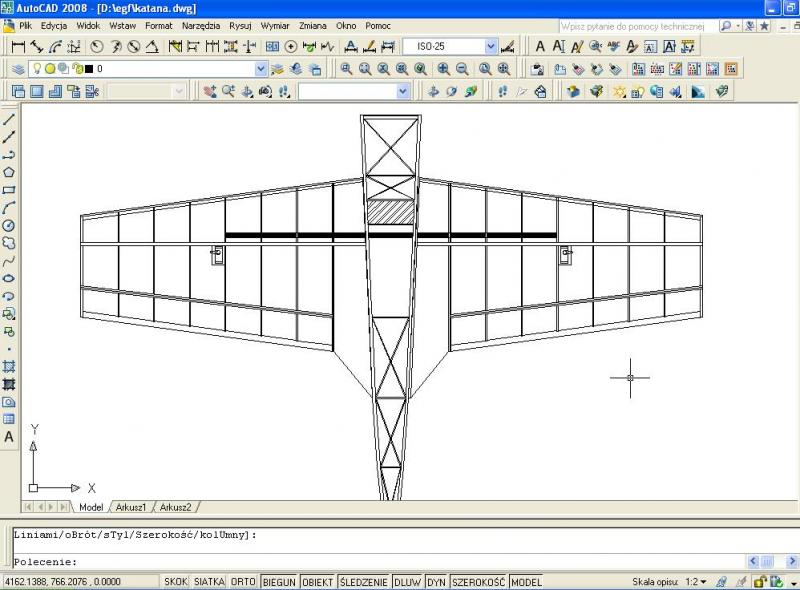The height and width of the screenshot is (590, 800).
Task: Open the layer list dropdown
Action: pos(261,69)
